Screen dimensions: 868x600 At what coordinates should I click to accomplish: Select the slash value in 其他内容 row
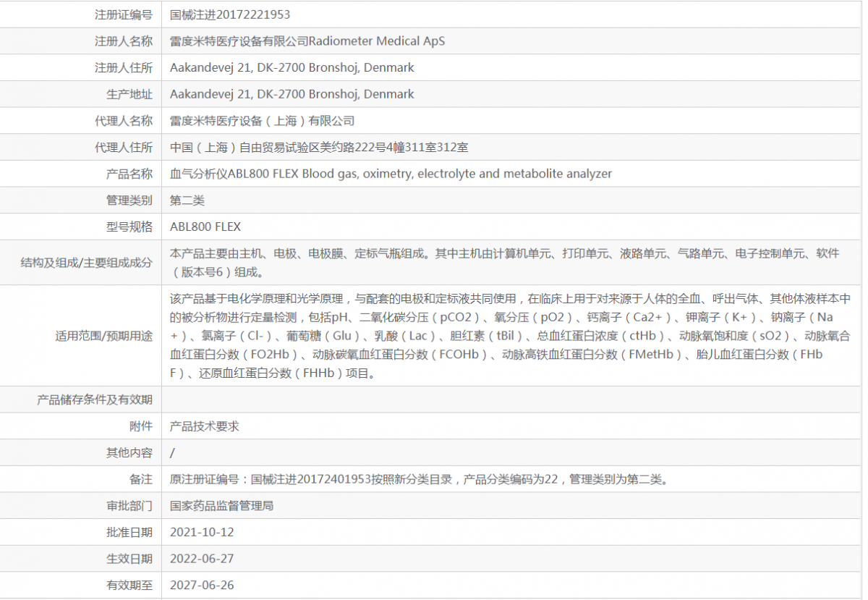[172, 453]
